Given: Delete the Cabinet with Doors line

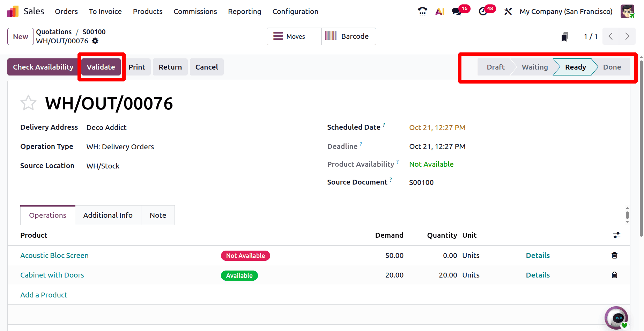Looking at the screenshot, I should pos(614,275).
